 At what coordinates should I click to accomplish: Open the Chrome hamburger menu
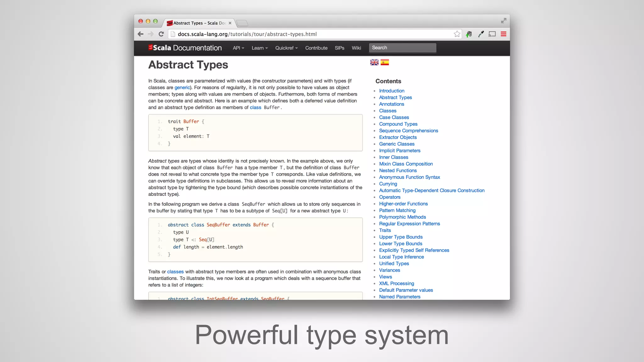pyautogui.click(x=503, y=34)
